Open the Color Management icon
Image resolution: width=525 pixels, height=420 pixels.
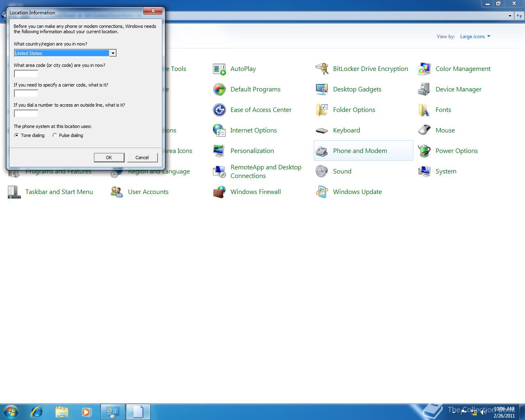click(425, 69)
